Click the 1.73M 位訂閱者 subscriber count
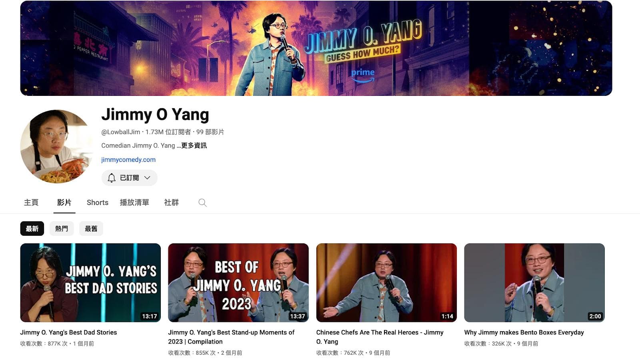The image size is (640, 364). (x=168, y=132)
